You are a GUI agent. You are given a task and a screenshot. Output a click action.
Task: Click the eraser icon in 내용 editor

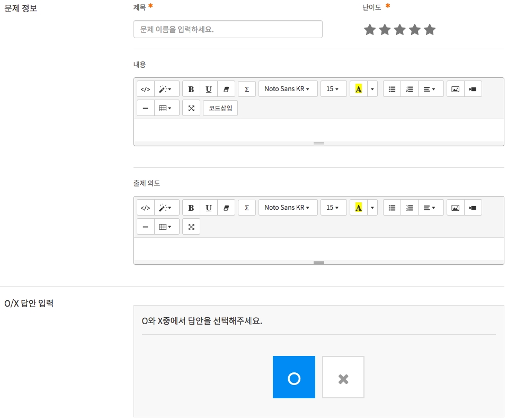pos(226,89)
